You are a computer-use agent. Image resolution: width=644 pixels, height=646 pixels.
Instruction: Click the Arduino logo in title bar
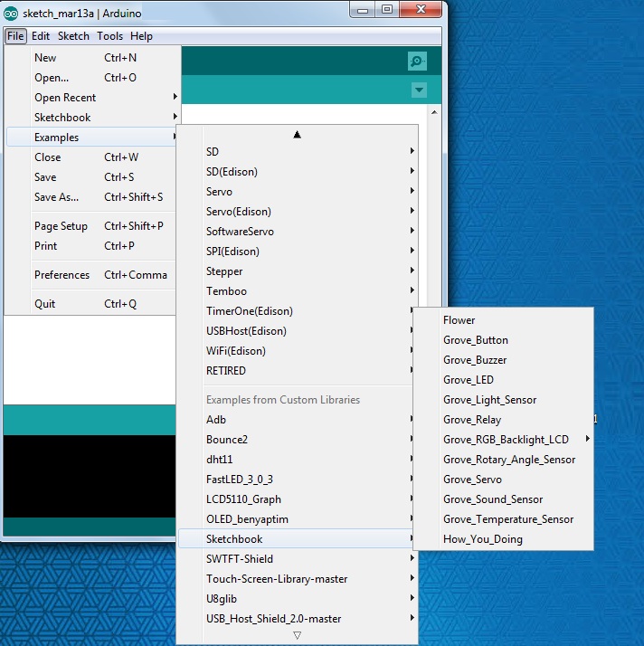point(10,14)
